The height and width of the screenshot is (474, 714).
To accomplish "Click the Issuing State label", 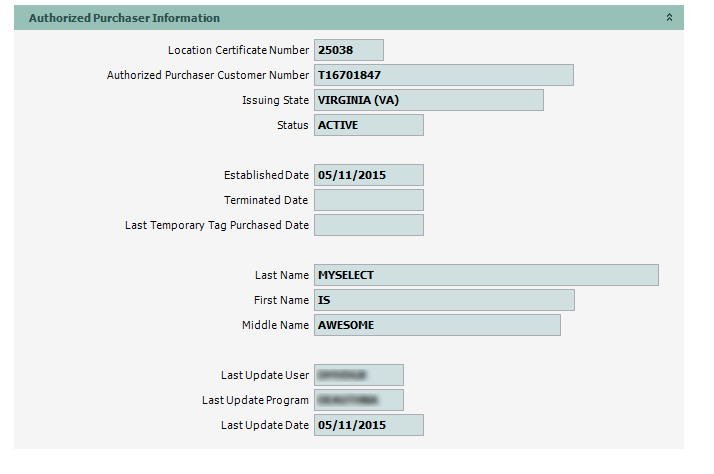I will pyautogui.click(x=275, y=100).
